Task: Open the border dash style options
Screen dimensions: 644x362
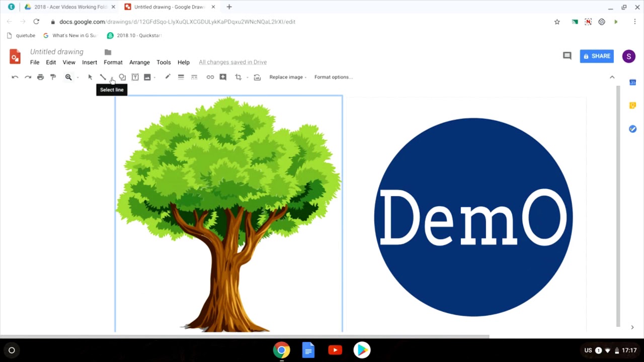Action: 194,77
